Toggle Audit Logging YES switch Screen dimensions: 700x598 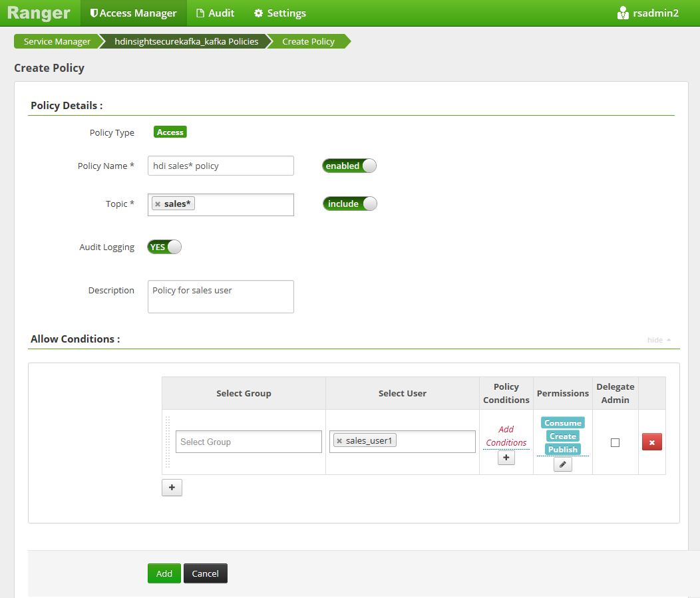164,247
